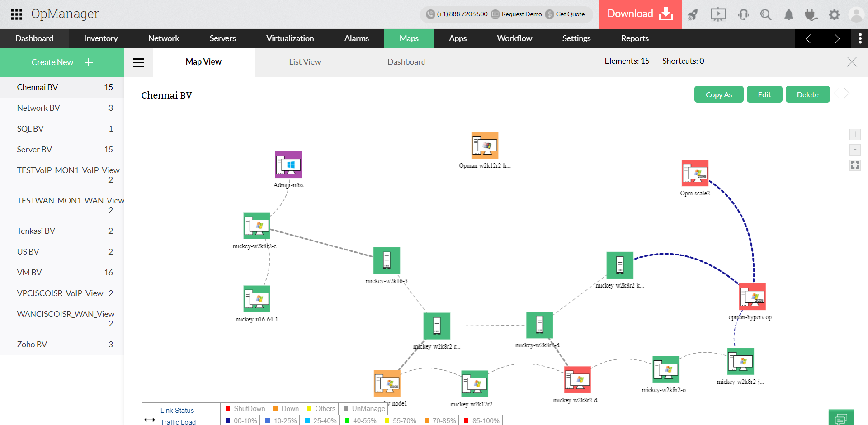Click the Traffic Load legend link

coord(178,422)
